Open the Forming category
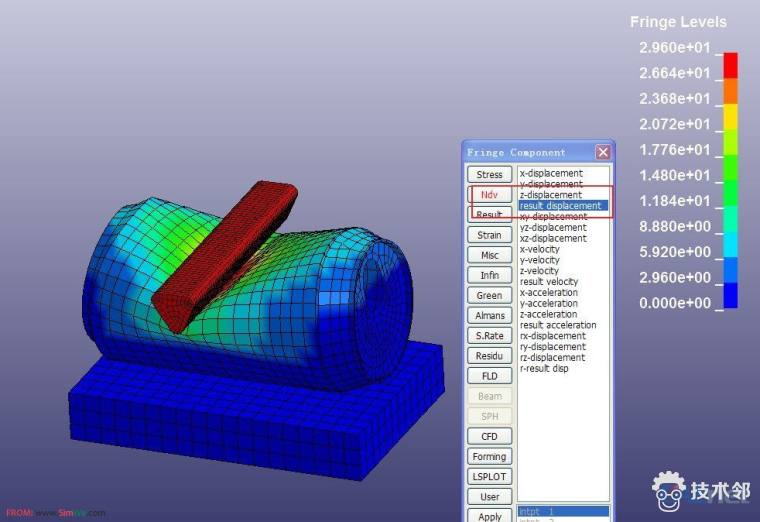The height and width of the screenshot is (522, 760). [489, 457]
